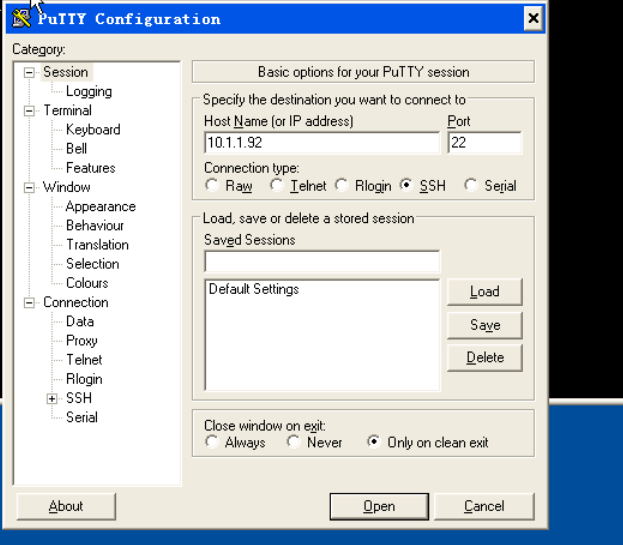Open the SSH settings in category tree
The height and width of the screenshot is (545, 623).
[79, 398]
